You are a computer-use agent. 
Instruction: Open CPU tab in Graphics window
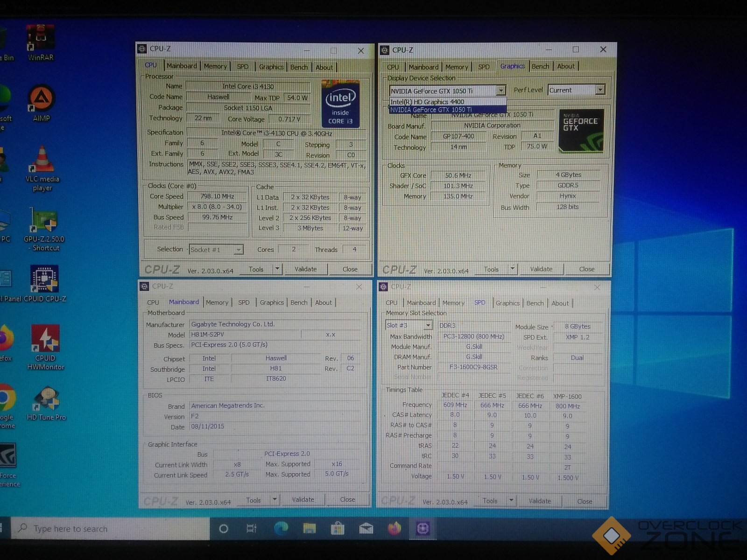click(x=393, y=67)
